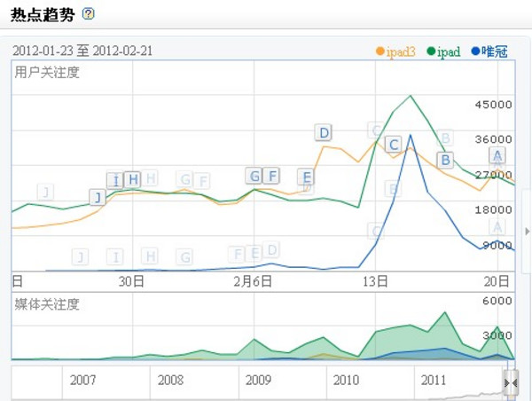Click the 6000 media axis value
This screenshot has height=401, width=532.
(x=497, y=301)
